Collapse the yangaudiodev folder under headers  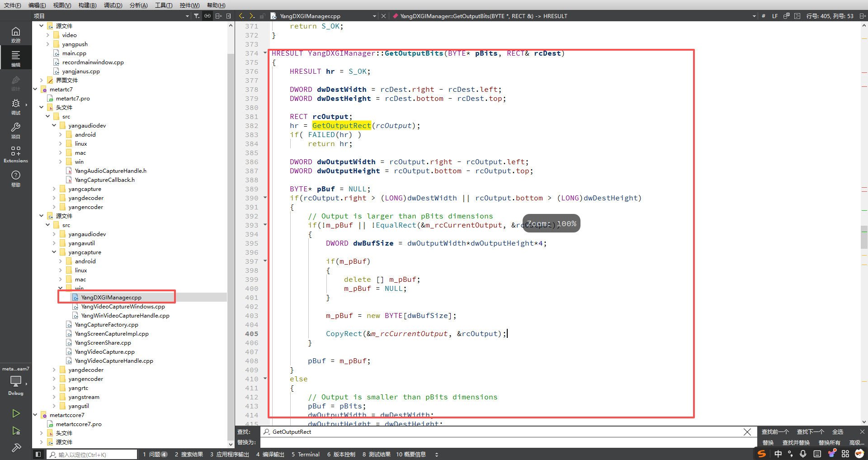[x=54, y=125]
